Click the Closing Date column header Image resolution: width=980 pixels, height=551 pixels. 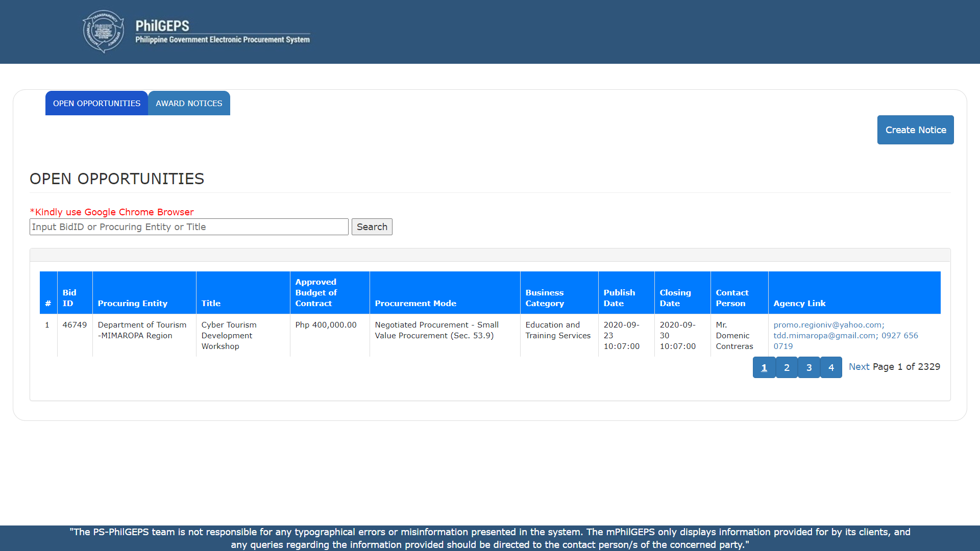point(682,292)
